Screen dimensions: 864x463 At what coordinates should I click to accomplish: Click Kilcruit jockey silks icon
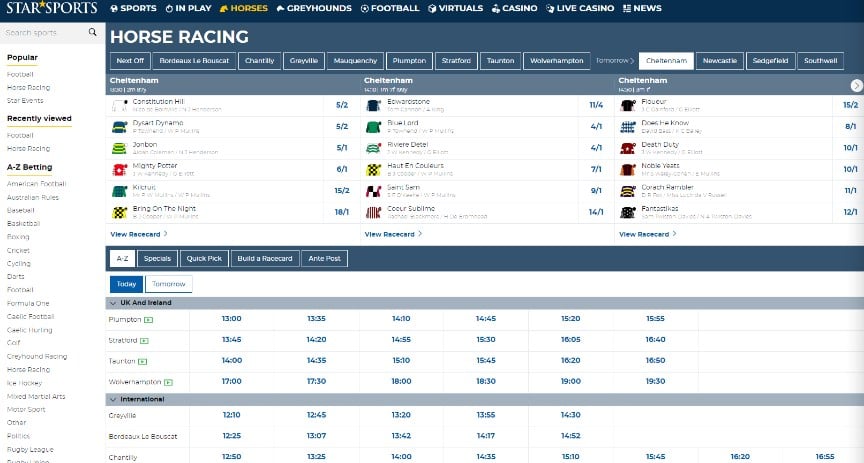coord(120,191)
